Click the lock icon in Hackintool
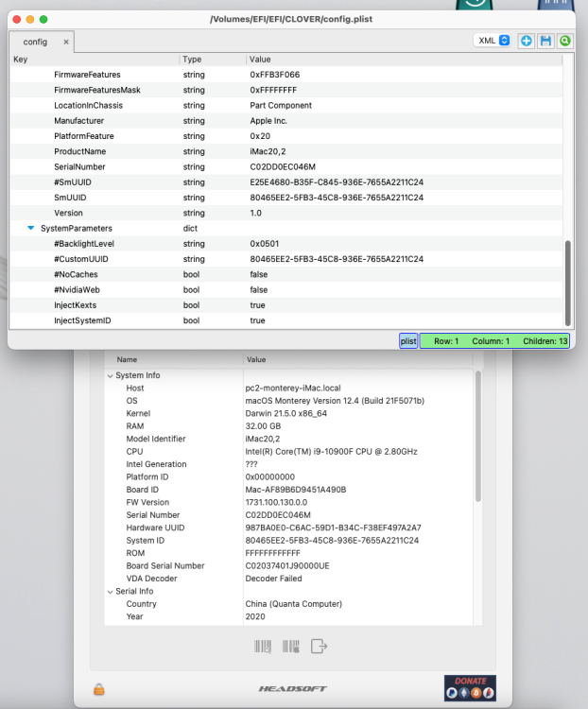The width and height of the screenshot is (588, 709). coord(99,689)
